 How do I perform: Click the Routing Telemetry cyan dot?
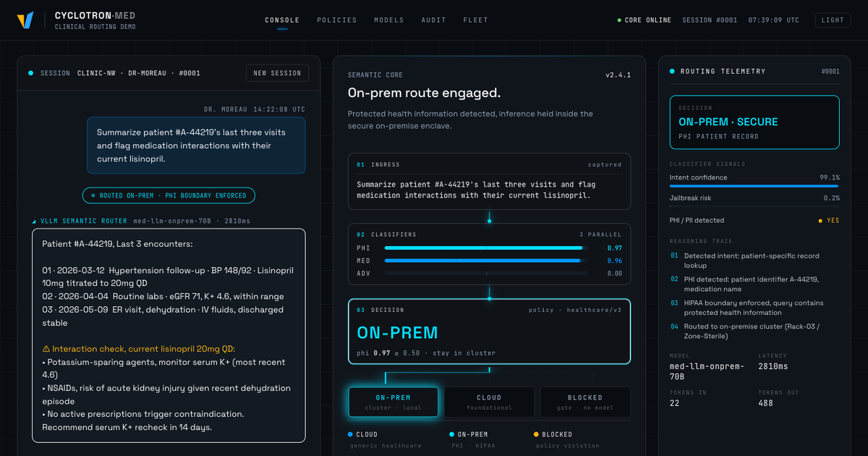click(x=673, y=71)
